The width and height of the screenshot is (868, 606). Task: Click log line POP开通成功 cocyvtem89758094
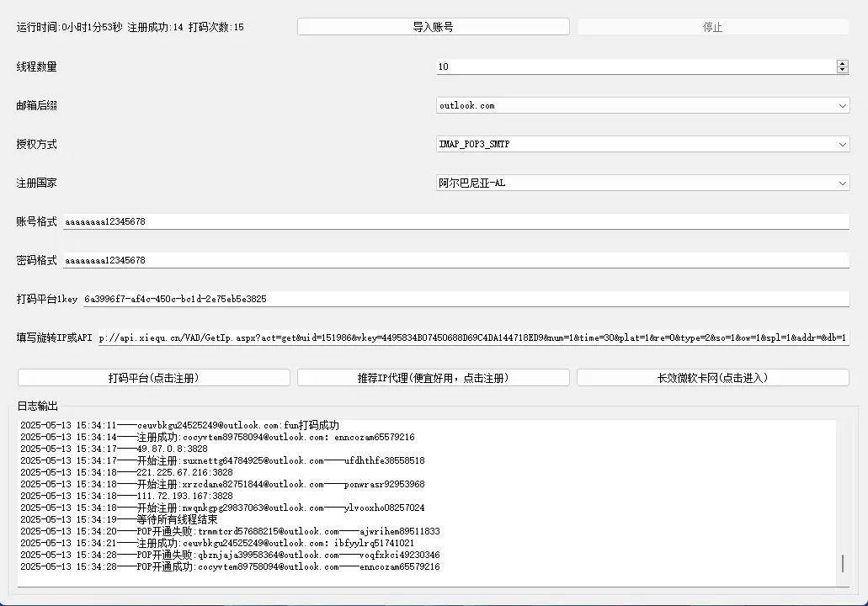[230, 566]
